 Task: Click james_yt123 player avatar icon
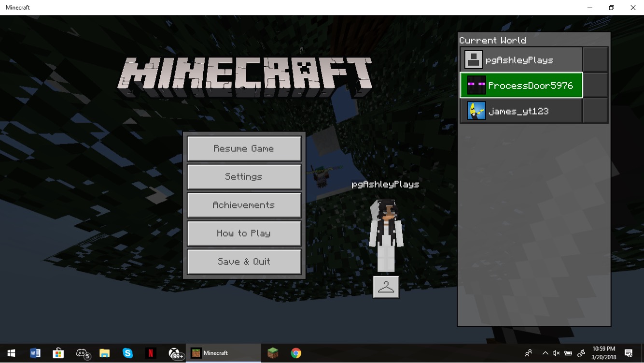pyautogui.click(x=476, y=111)
